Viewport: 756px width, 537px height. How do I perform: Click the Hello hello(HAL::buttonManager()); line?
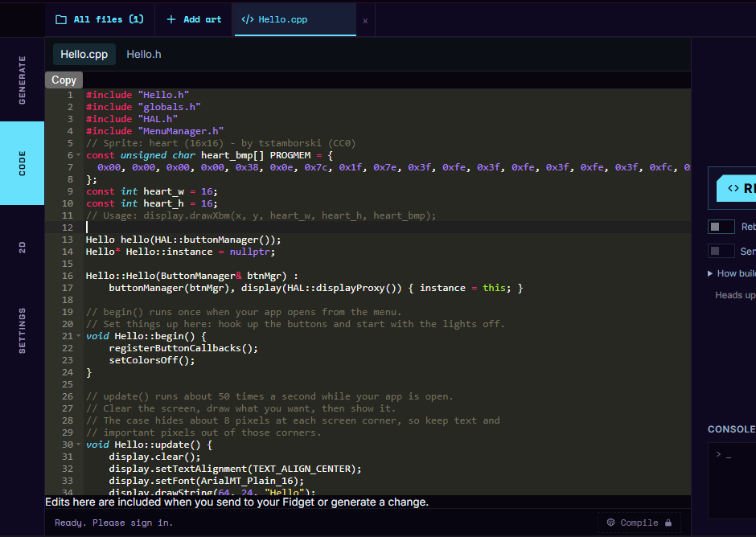(x=183, y=240)
